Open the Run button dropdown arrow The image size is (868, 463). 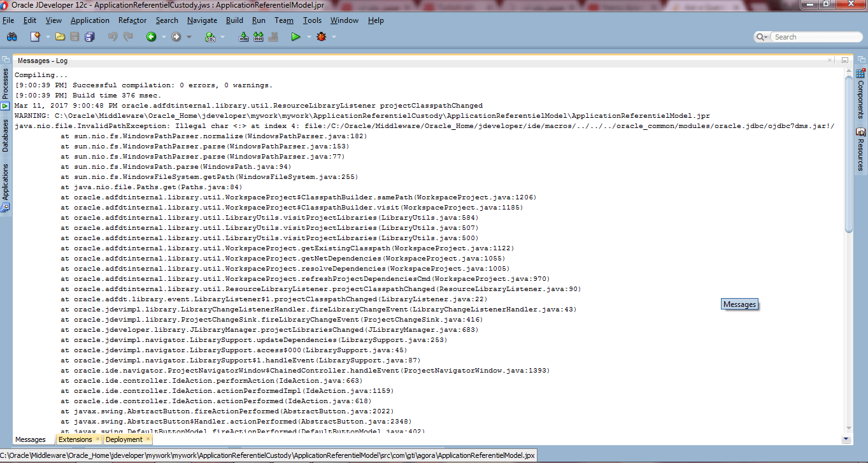click(x=308, y=37)
